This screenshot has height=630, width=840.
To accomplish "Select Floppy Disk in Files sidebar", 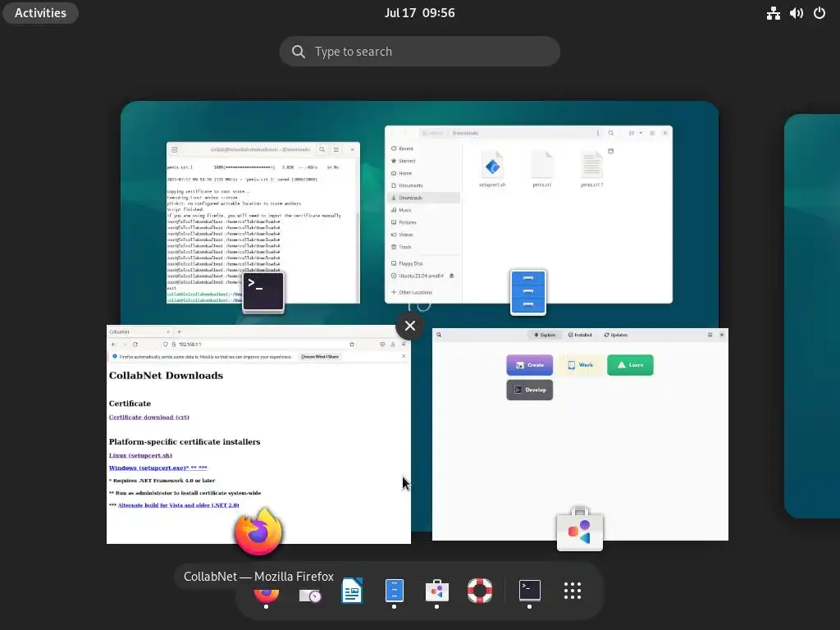I will point(423,263).
